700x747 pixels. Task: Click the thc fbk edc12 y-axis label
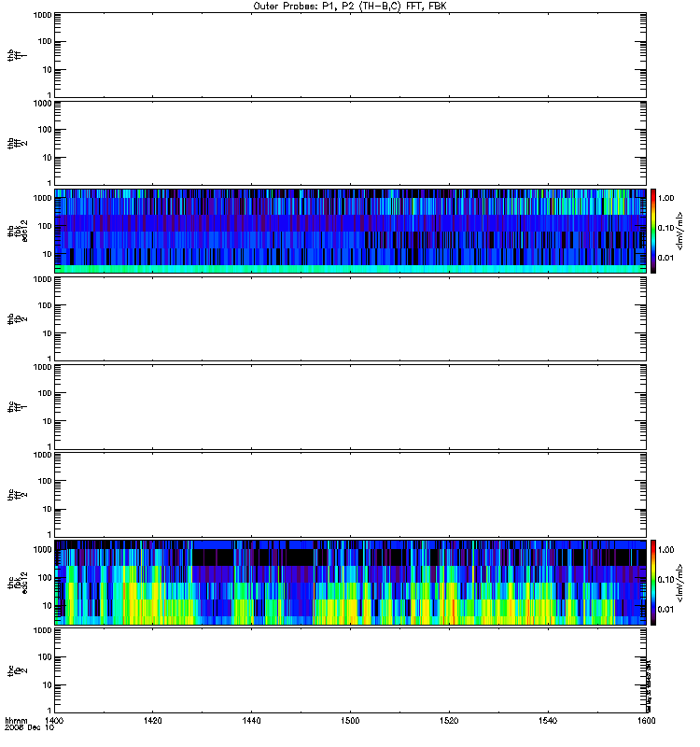coord(18,582)
